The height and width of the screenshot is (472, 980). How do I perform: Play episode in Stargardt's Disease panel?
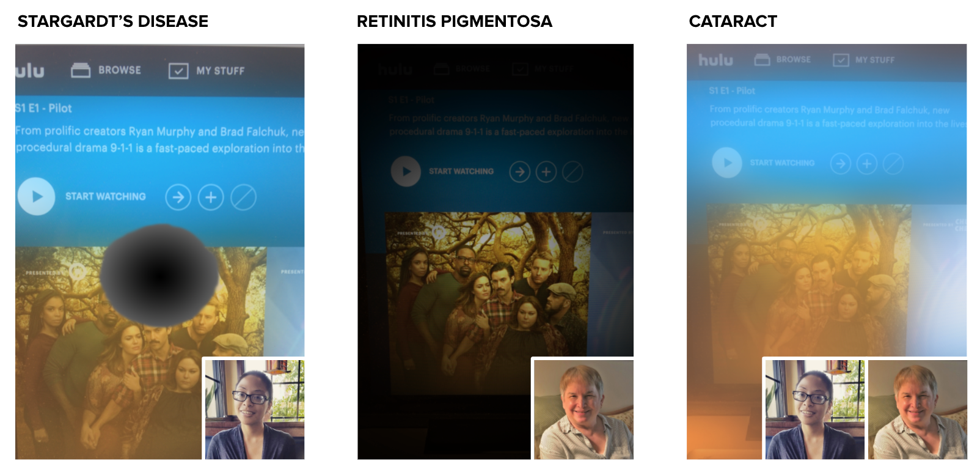(37, 196)
